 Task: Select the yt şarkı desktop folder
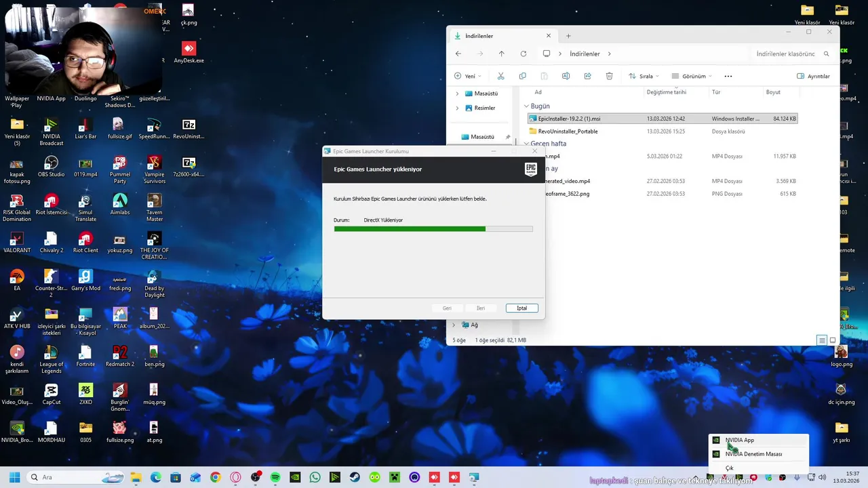click(x=842, y=432)
